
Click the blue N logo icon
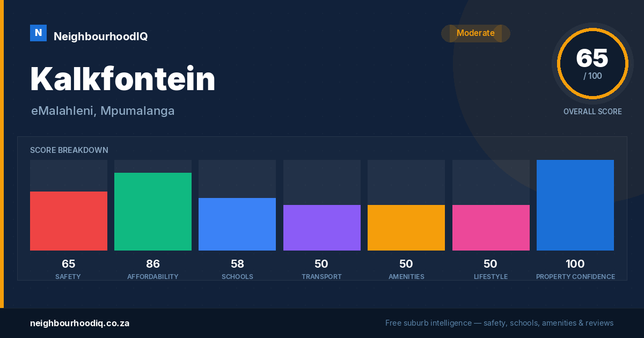tap(38, 33)
